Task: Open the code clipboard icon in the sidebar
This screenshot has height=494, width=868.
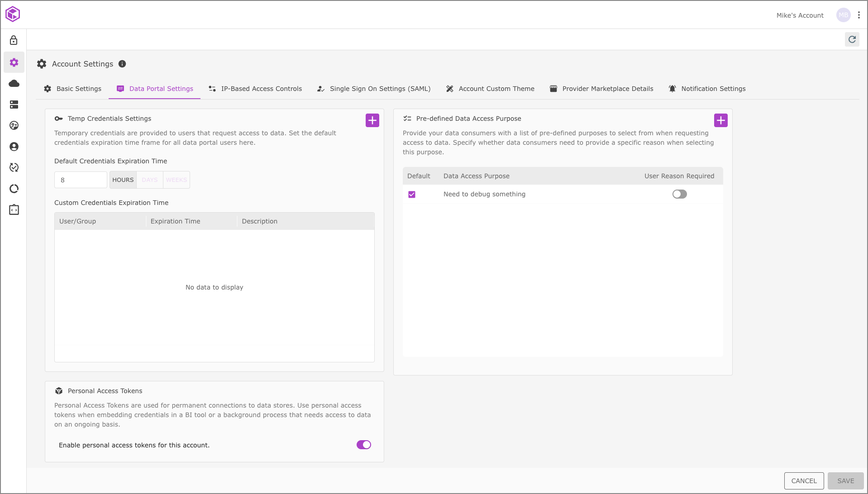Action: click(14, 210)
